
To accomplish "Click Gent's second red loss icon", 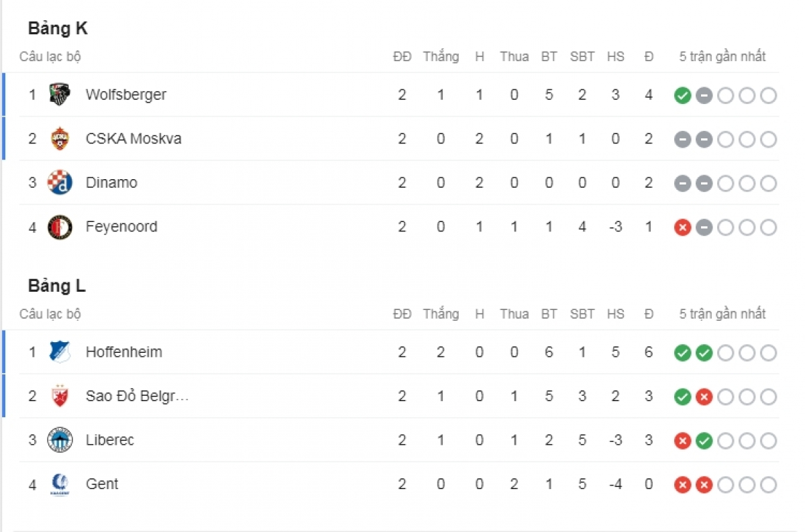I will 704,485.
